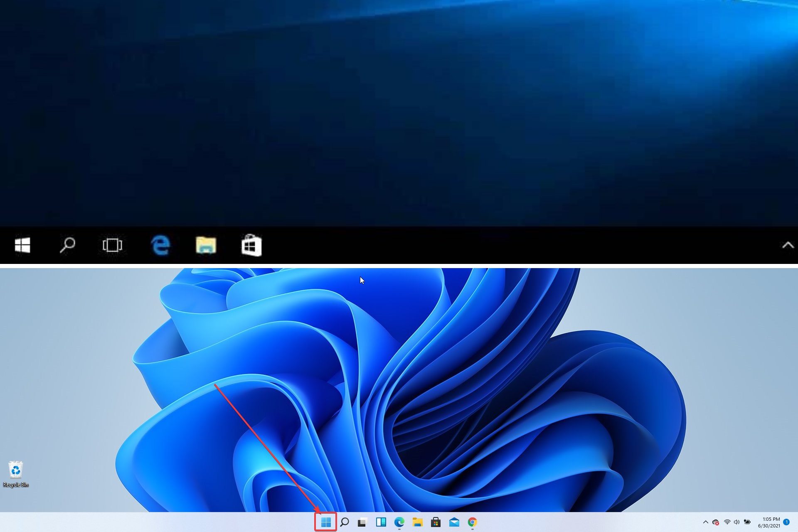Launch legacy Edge from the Windows 10 taskbar
This screenshot has width=798, height=532.
160,245
